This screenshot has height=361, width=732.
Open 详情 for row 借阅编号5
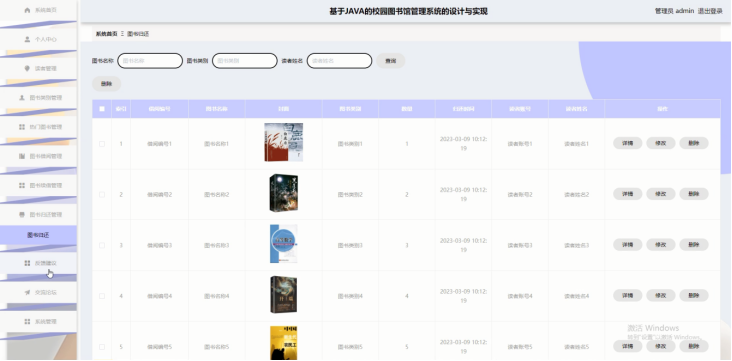point(627,346)
